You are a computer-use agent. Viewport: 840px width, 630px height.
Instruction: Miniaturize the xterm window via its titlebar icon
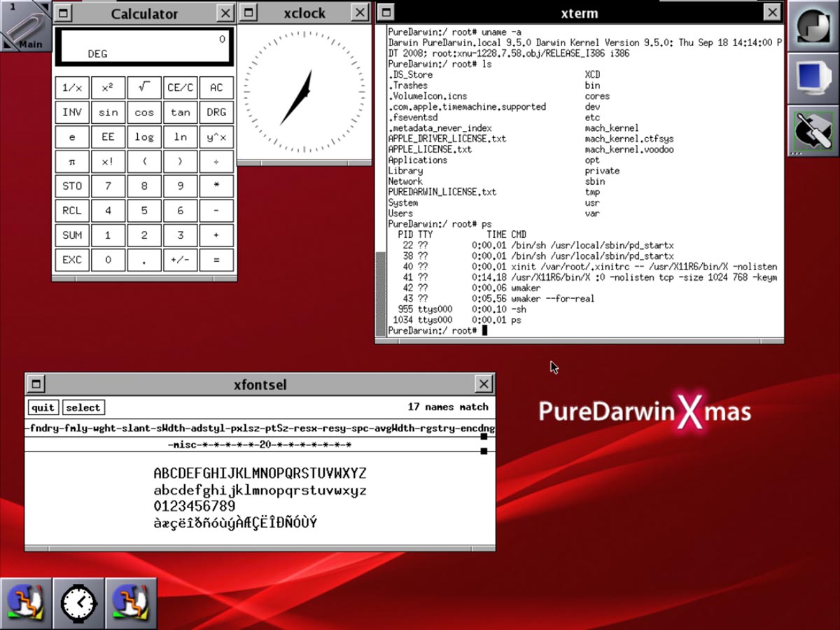[387, 13]
